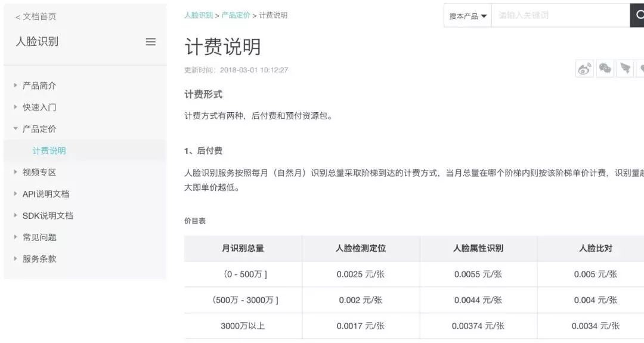Open the API说明文档 sidebar entry
This screenshot has height=343, width=644.
(45, 194)
